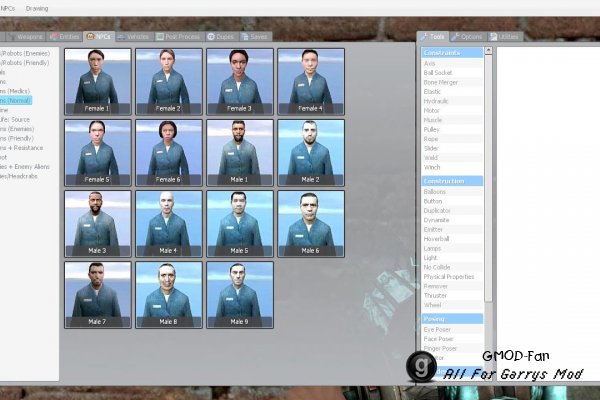Select the Rope tool
600x400 pixels.
pyautogui.click(x=452, y=139)
